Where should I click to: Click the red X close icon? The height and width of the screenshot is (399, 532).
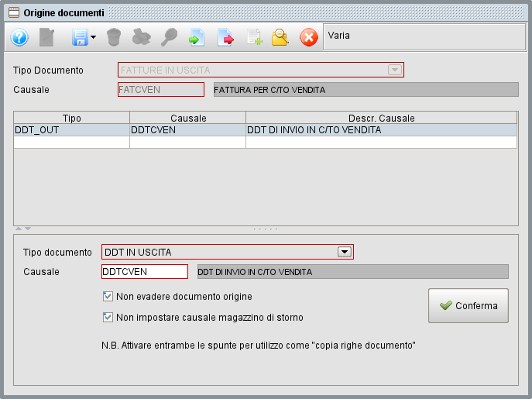click(x=309, y=37)
